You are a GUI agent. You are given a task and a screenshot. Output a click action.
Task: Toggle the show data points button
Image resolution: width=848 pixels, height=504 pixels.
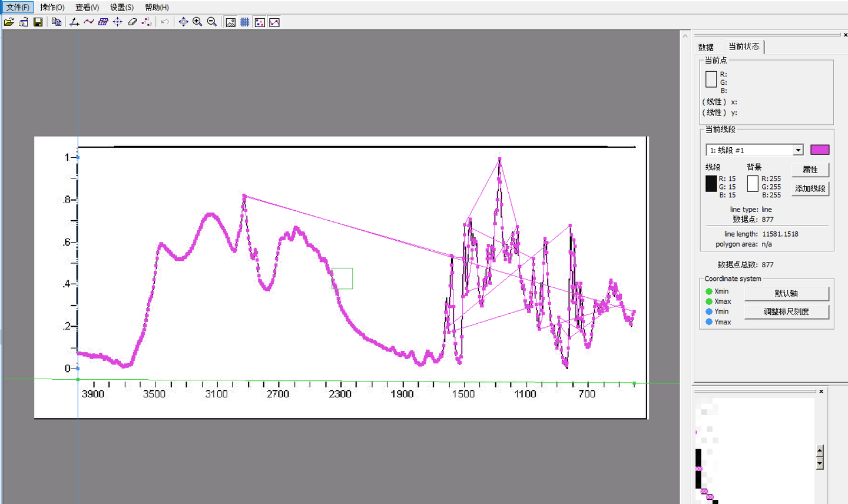260,22
